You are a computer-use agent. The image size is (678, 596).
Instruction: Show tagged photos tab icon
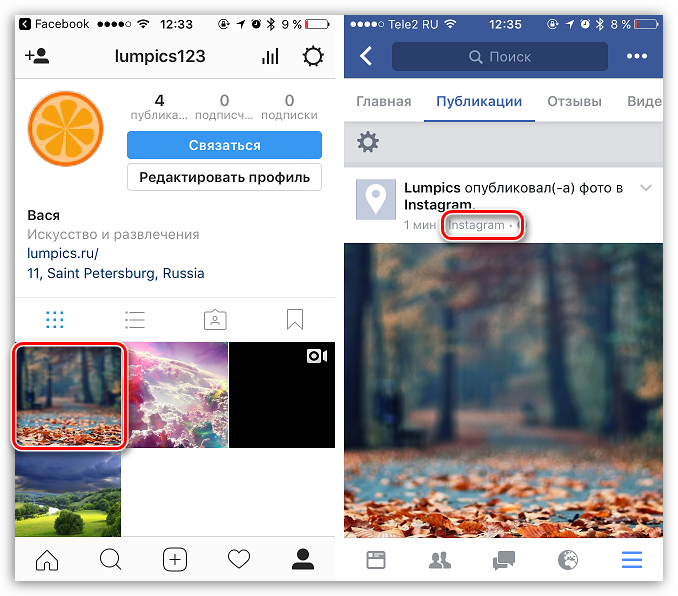tap(214, 319)
